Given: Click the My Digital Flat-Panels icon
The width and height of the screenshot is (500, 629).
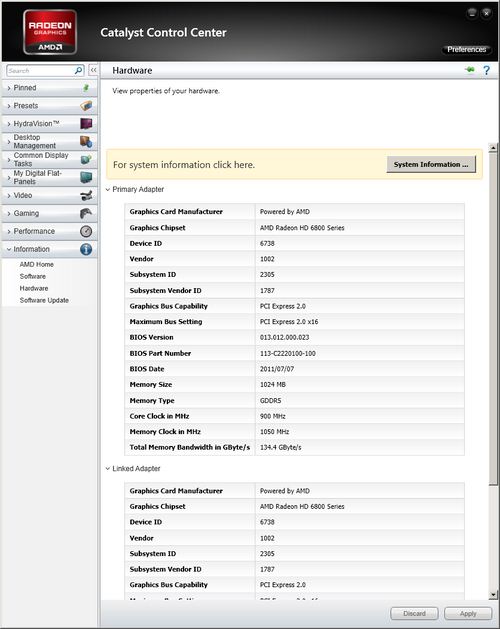Looking at the screenshot, I should [x=86, y=177].
